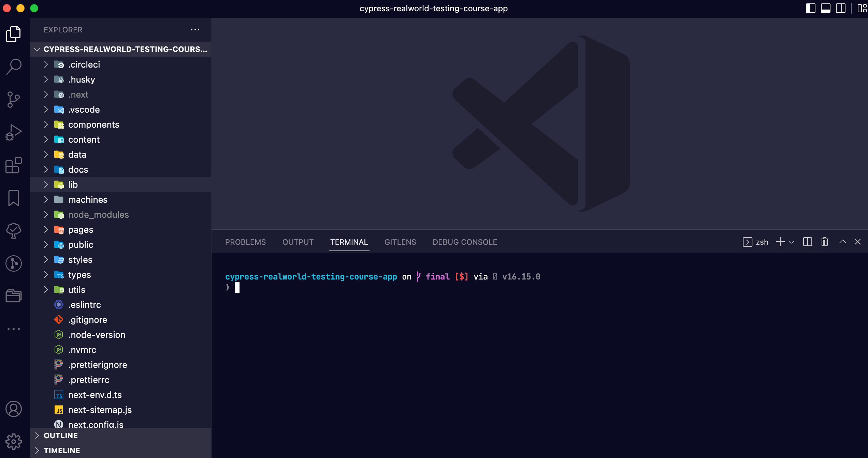Image resolution: width=868 pixels, height=458 pixels.
Task: Toggle primary side bar visibility
Action: tap(810, 8)
